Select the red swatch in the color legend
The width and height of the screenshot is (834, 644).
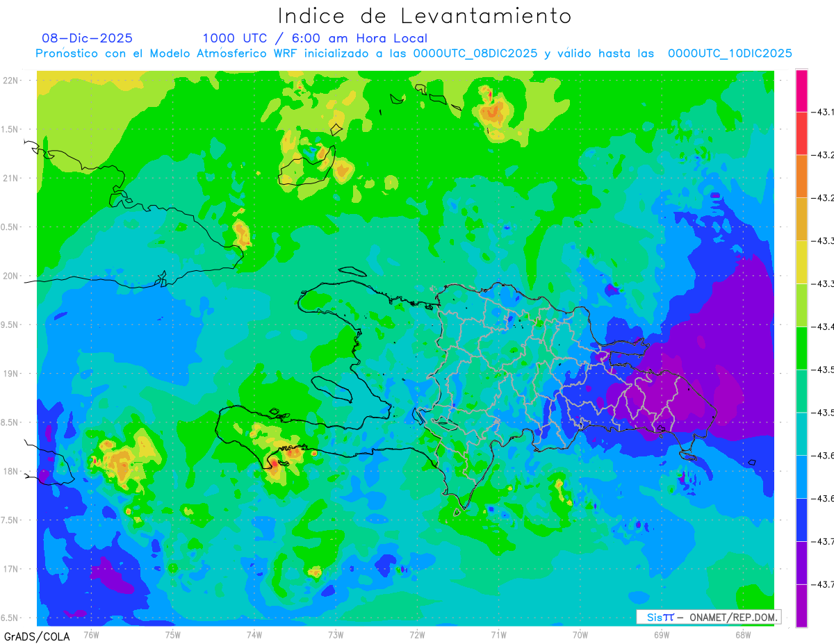tap(801, 133)
